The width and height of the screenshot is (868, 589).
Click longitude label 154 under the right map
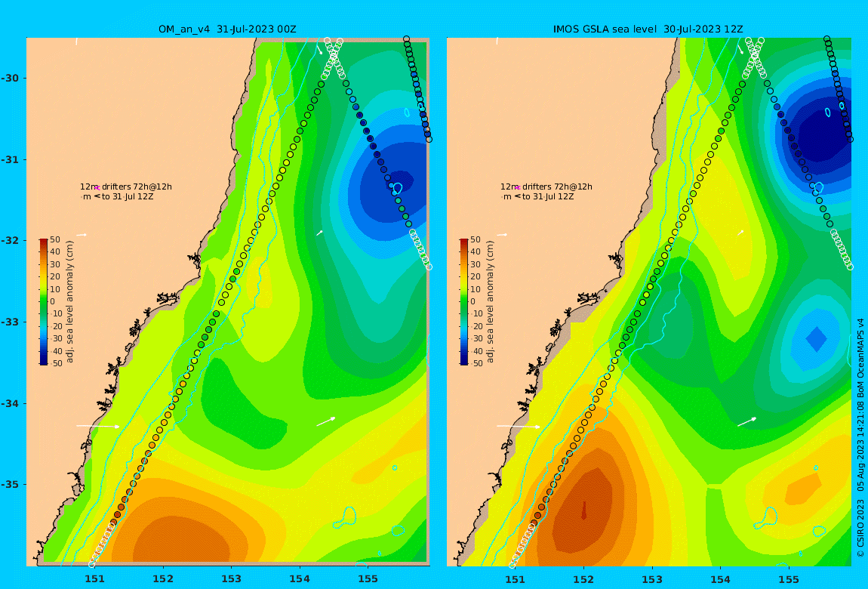click(x=720, y=579)
